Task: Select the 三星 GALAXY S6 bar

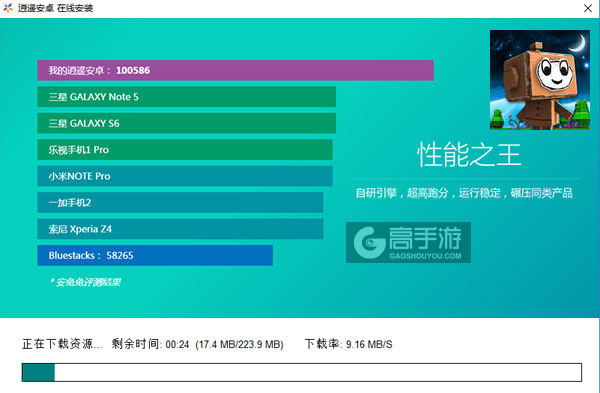Action: coord(186,123)
